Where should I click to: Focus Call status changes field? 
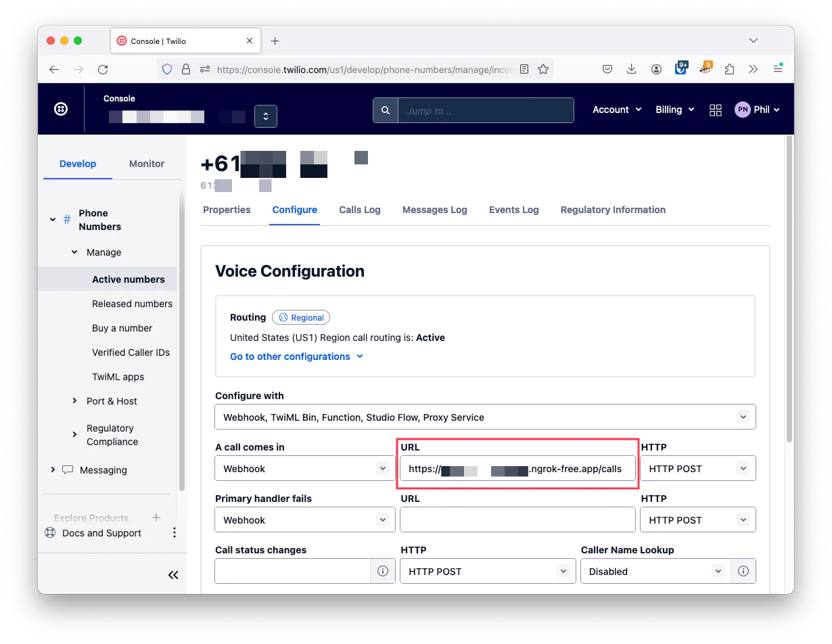292,571
